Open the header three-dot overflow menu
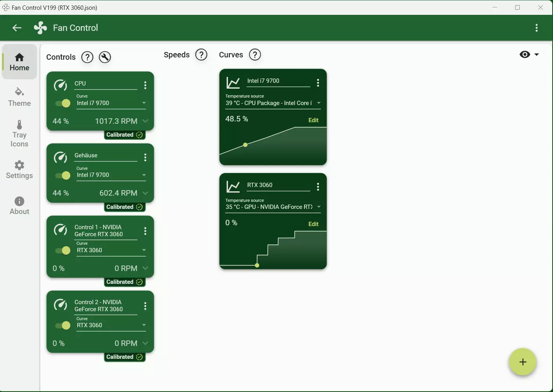The height and width of the screenshot is (392, 553). coord(537,28)
